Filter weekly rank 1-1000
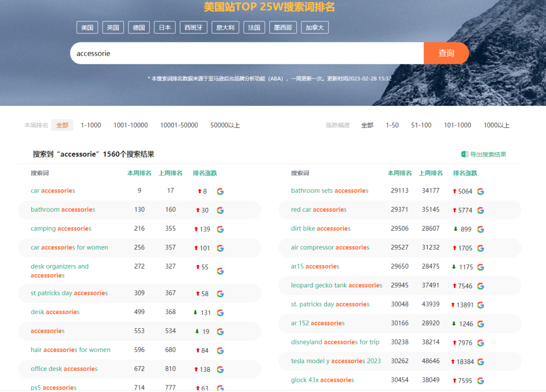Viewport: 546px width, 392px height. click(91, 125)
